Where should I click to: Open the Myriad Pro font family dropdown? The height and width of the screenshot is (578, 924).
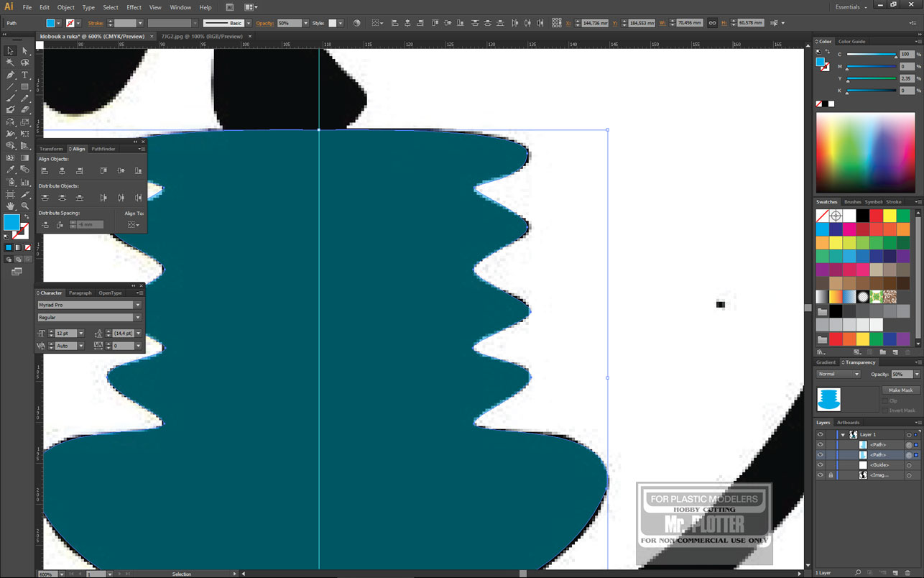pyautogui.click(x=138, y=305)
